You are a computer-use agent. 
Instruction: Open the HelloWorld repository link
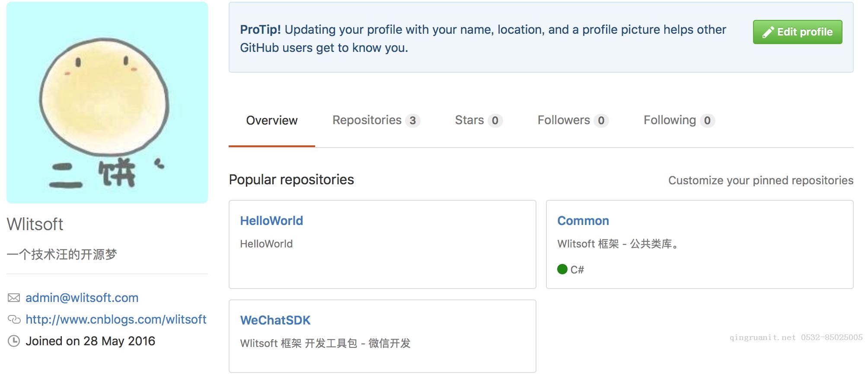(x=271, y=221)
